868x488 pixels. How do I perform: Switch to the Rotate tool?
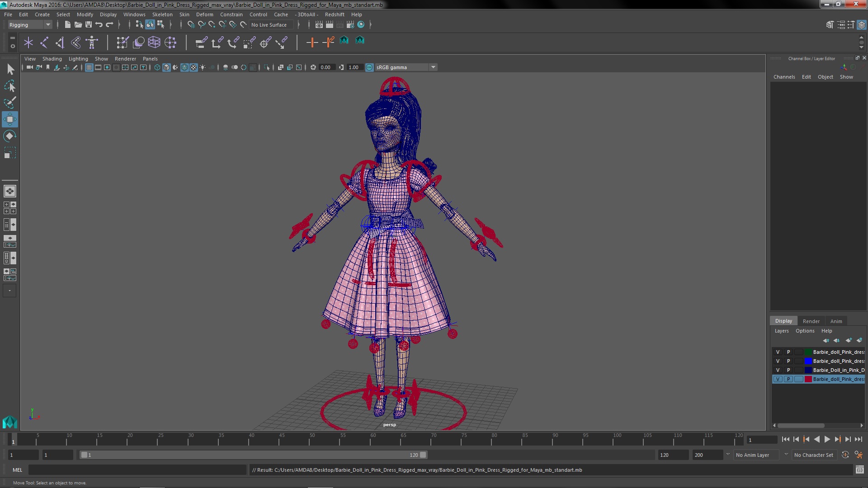10,136
